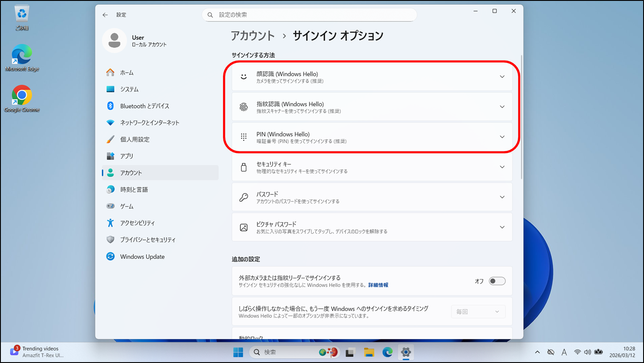Viewport: 644px width, 363px height.
Task: Select Microsoft Edge desktop shortcut
Action: [x=22, y=58]
